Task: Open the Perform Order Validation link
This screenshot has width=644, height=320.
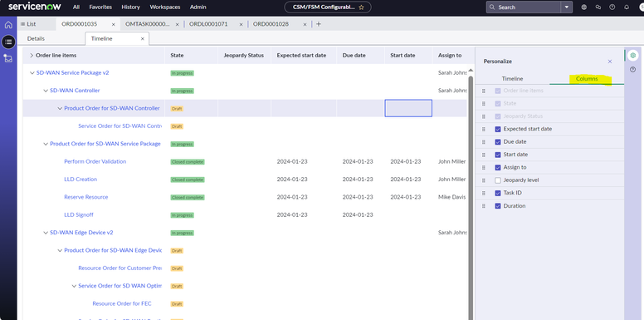Action: click(x=95, y=161)
